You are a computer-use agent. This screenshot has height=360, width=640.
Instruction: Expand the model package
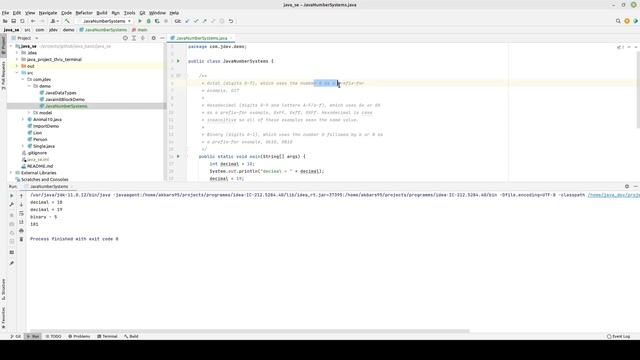point(29,113)
